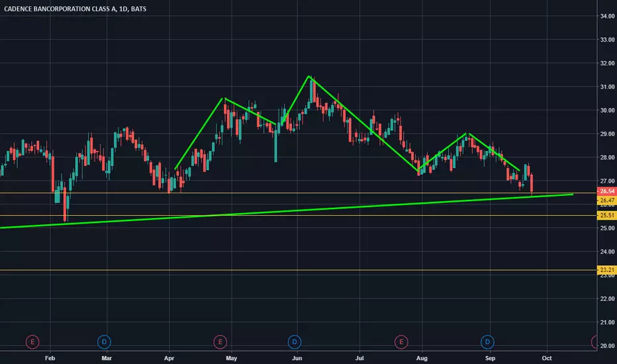This screenshot has width=617, height=364.
Task: Click the 28.00 price axis label
Action: (608, 158)
